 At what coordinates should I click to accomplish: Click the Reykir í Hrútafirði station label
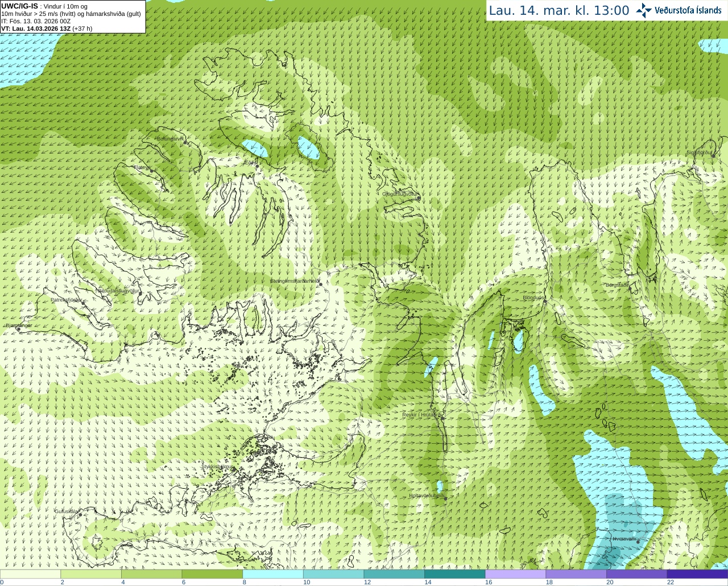423,415
